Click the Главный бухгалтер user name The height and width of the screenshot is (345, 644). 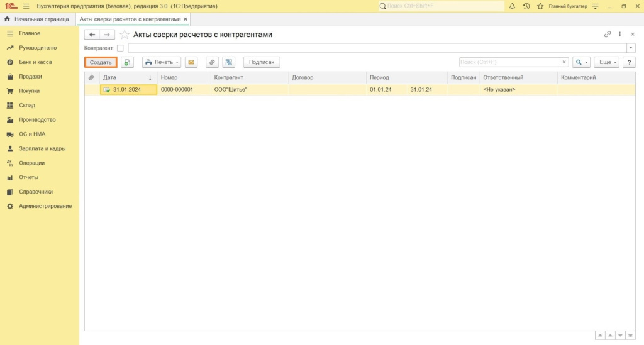point(568,6)
